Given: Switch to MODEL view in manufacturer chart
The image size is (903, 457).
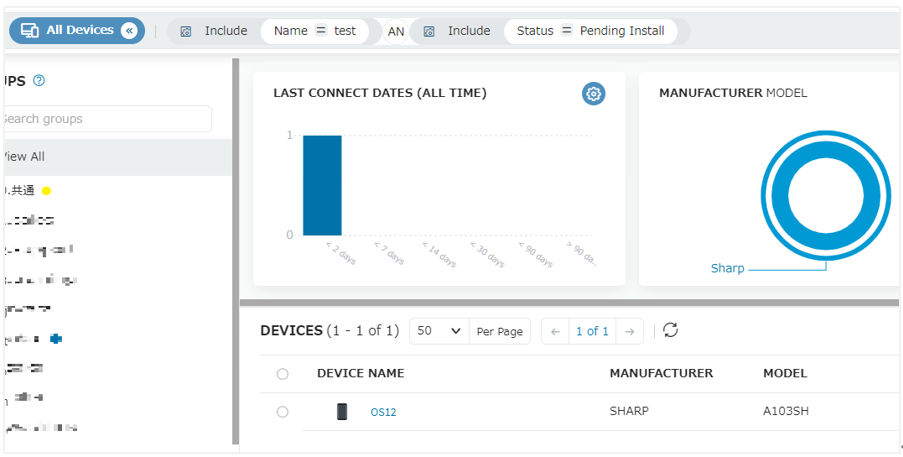Looking at the screenshot, I should [786, 93].
